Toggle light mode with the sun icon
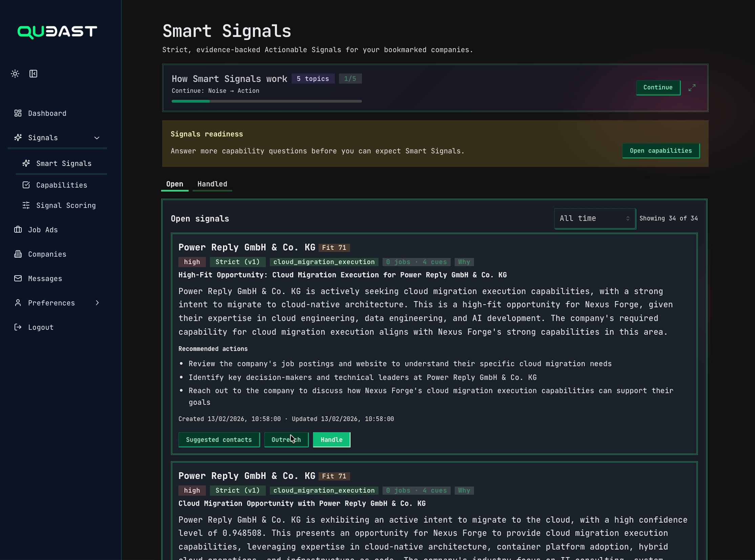The image size is (755, 560). pyautogui.click(x=15, y=73)
